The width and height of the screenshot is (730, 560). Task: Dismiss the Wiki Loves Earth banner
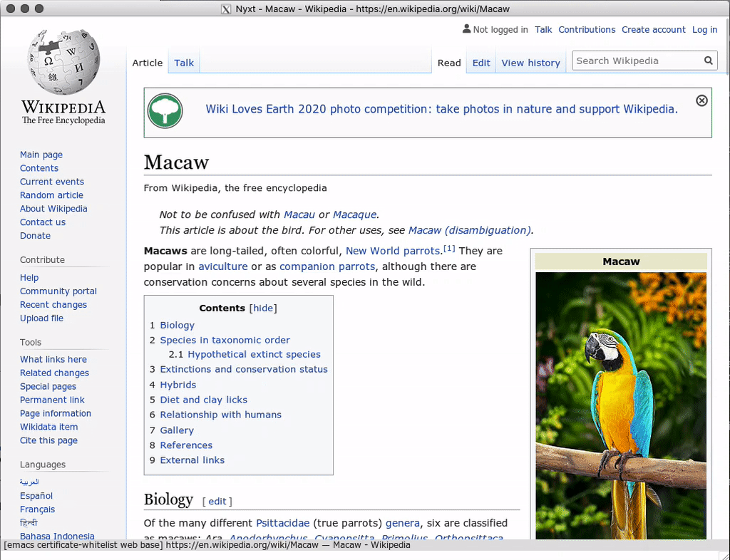(701, 100)
